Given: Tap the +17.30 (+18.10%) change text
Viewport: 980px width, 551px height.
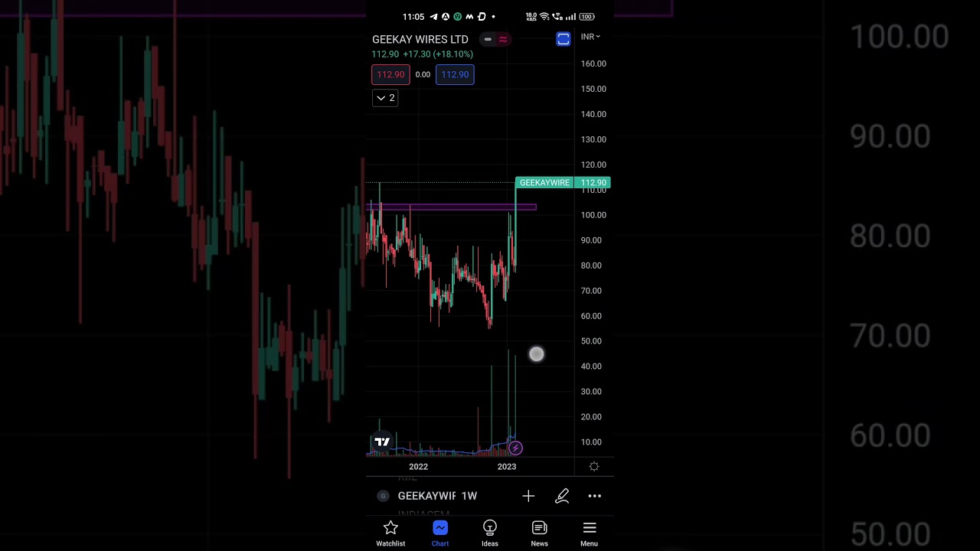Looking at the screenshot, I should [x=438, y=54].
